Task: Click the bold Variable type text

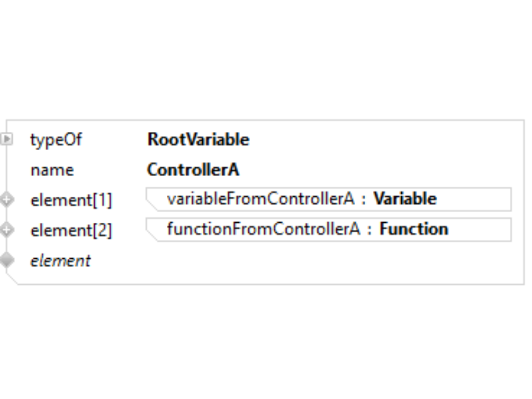Action: click(x=405, y=199)
